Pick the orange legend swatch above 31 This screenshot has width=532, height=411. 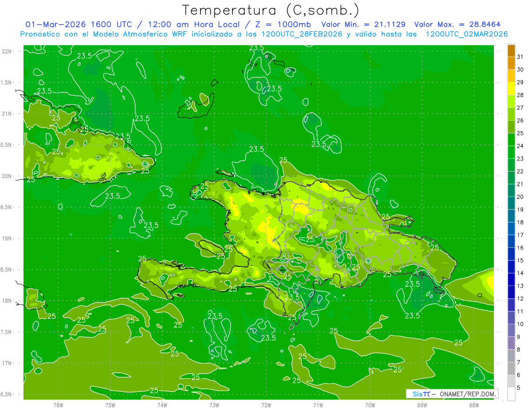(x=511, y=51)
